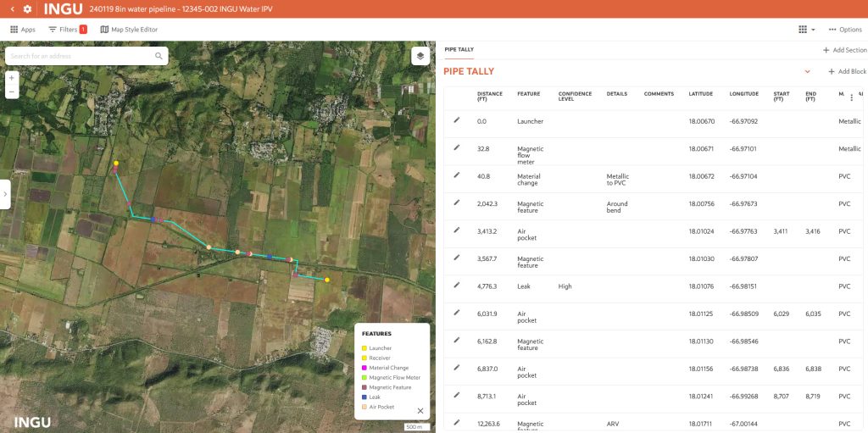Edit the Launcher row
Screen dimensions: 868x433
pyautogui.click(x=457, y=119)
